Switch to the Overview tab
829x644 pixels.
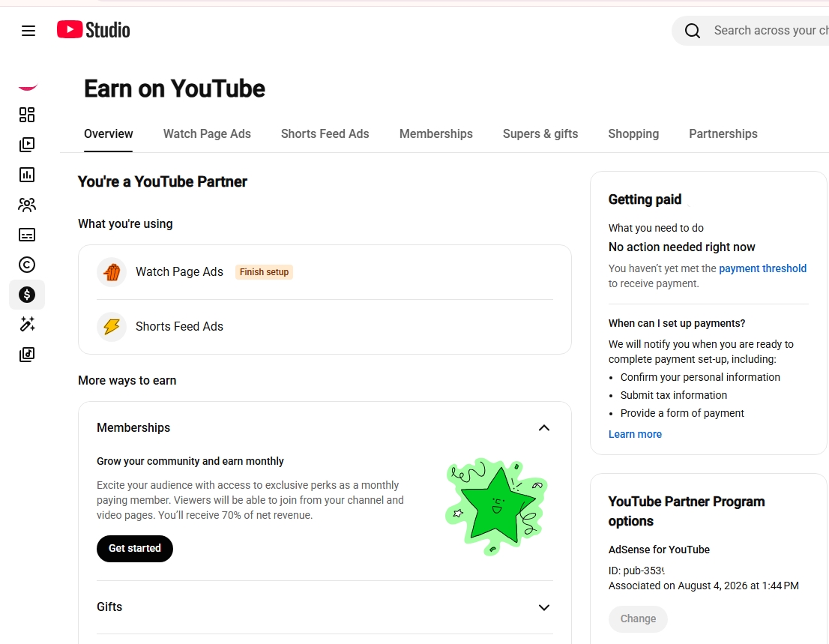point(109,133)
